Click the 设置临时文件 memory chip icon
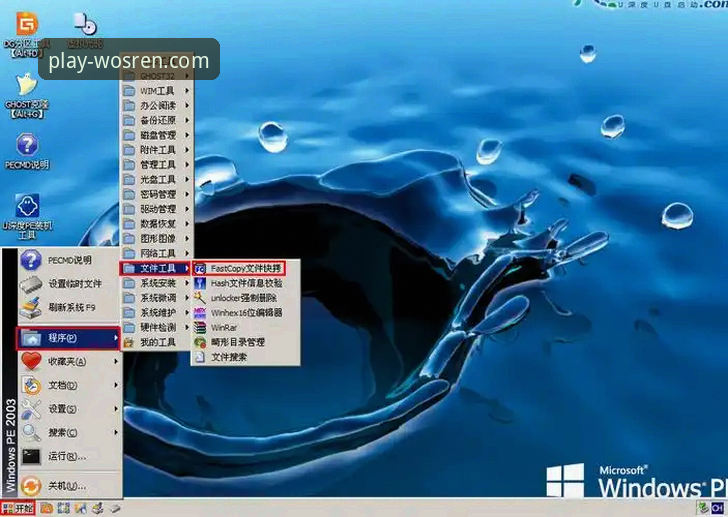This screenshot has height=517, width=728. [x=31, y=284]
